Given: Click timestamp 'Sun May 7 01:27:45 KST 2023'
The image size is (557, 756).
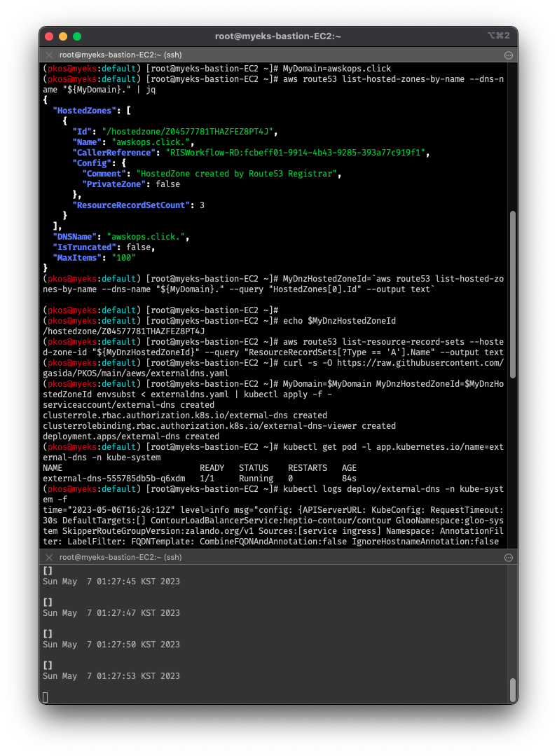Looking at the screenshot, I should point(111,582).
